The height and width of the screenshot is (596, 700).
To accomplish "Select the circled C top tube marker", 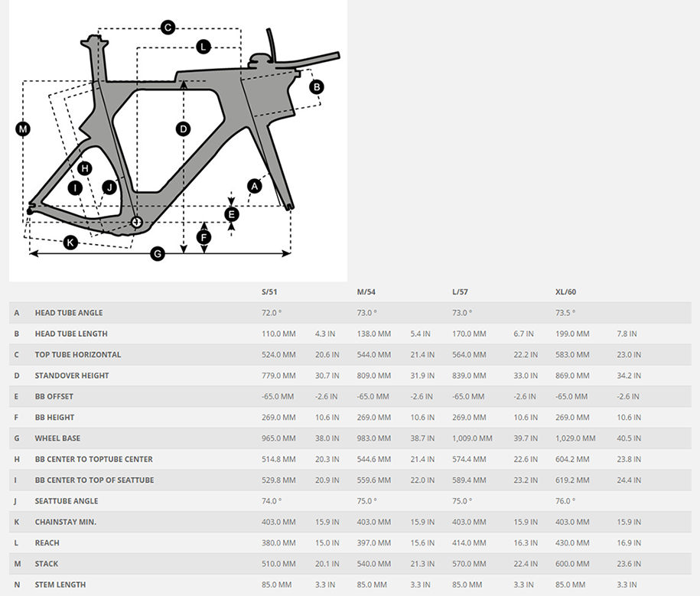I will 168,28.
